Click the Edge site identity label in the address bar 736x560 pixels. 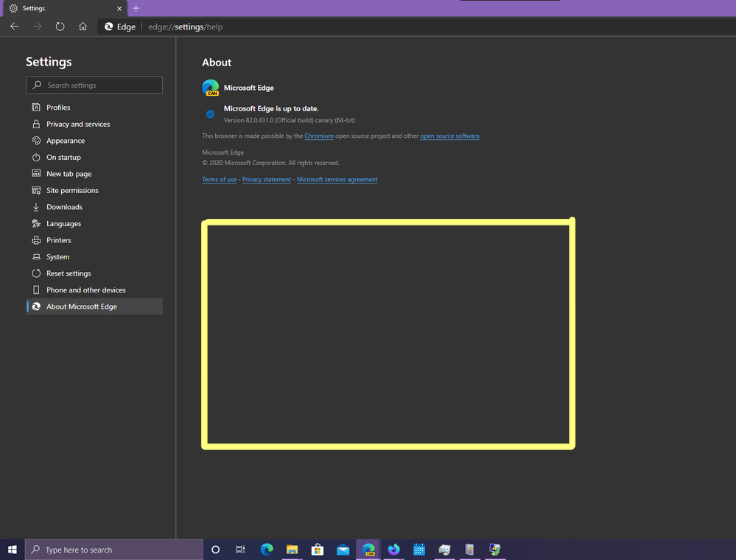pyautogui.click(x=119, y=27)
